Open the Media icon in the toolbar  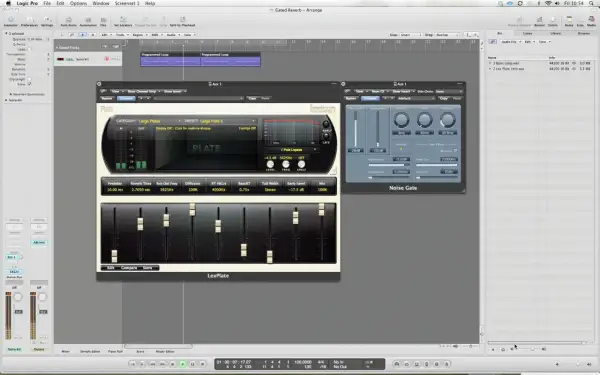pos(591,21)
